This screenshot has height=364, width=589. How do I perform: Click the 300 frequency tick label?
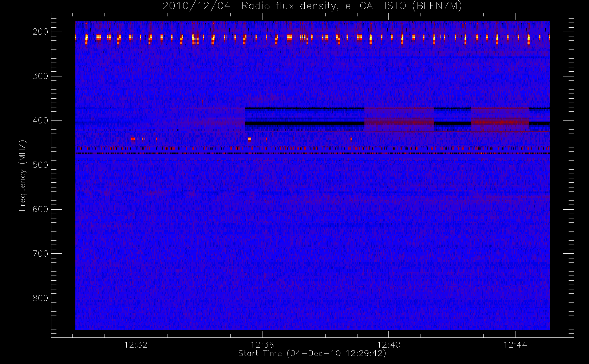pos(40,76)
